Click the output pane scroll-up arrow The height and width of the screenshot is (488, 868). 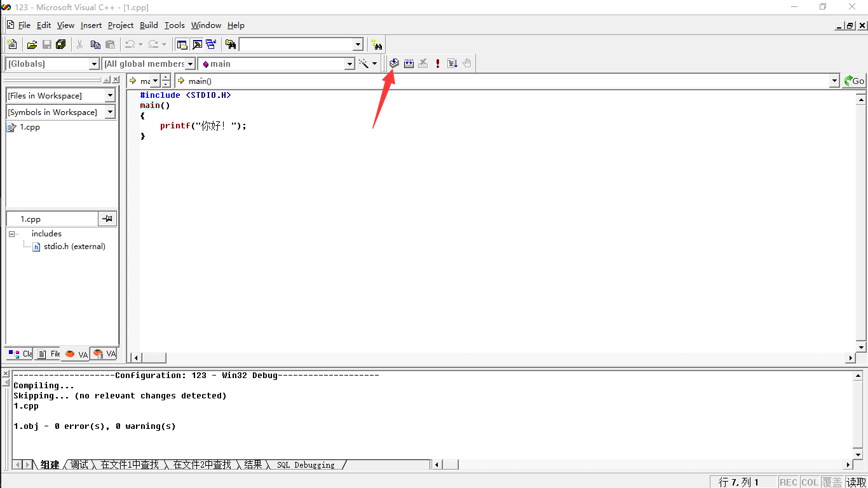pos(858,376)
